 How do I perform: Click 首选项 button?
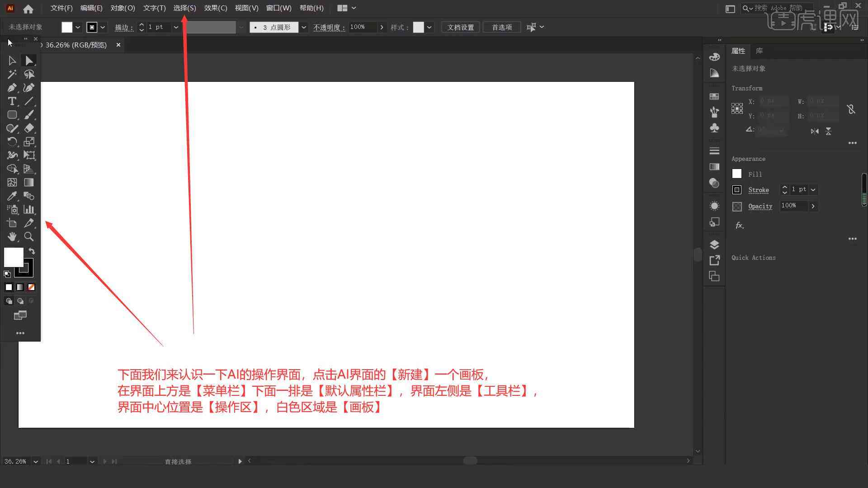pos(501,27)
